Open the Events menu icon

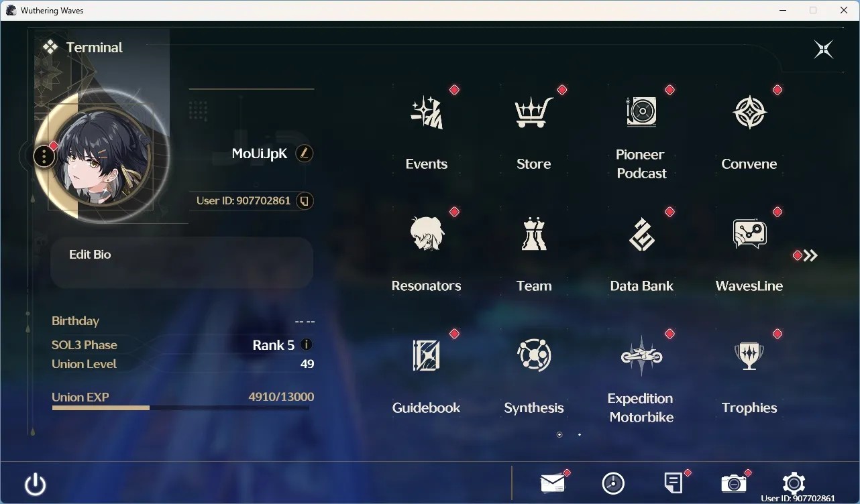[427, 113]
